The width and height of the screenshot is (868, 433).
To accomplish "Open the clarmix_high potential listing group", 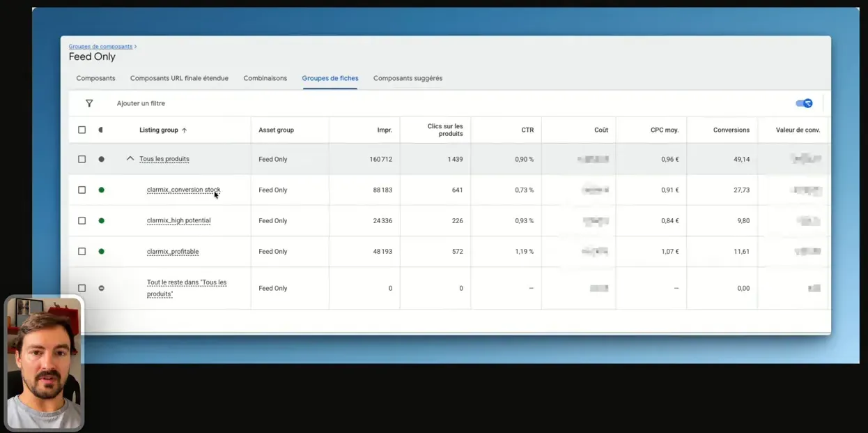I will tap(178, 220).
